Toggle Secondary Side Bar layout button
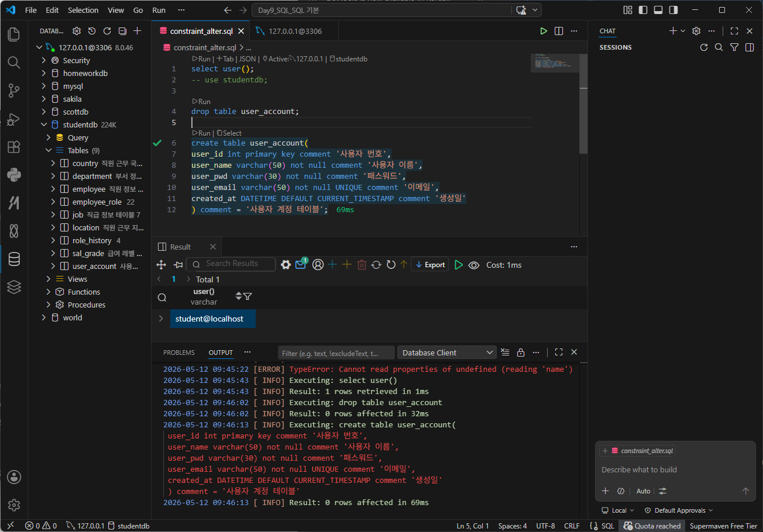The width and height of the screenshot is (763, 532). 674,10
